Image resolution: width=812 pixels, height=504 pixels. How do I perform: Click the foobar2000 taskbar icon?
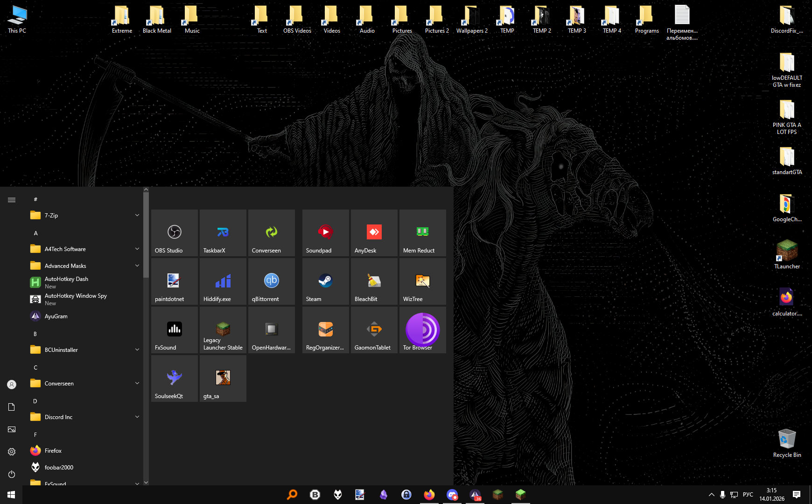(338, 495)
